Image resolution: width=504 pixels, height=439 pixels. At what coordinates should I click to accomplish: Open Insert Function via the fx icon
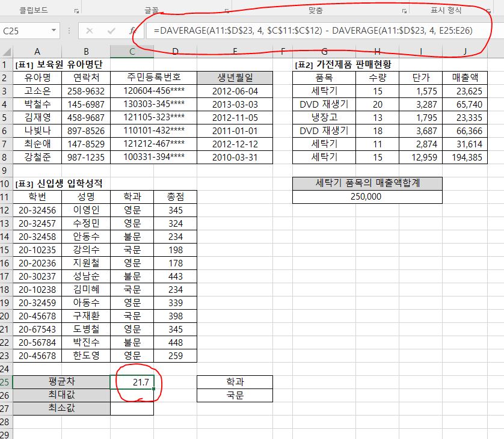click(132, 31)
